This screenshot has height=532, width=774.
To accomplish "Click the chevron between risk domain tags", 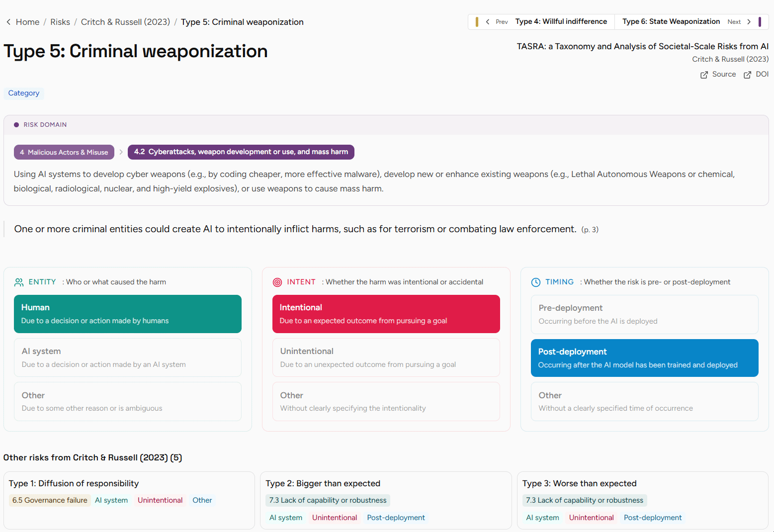I will [121, 152].
